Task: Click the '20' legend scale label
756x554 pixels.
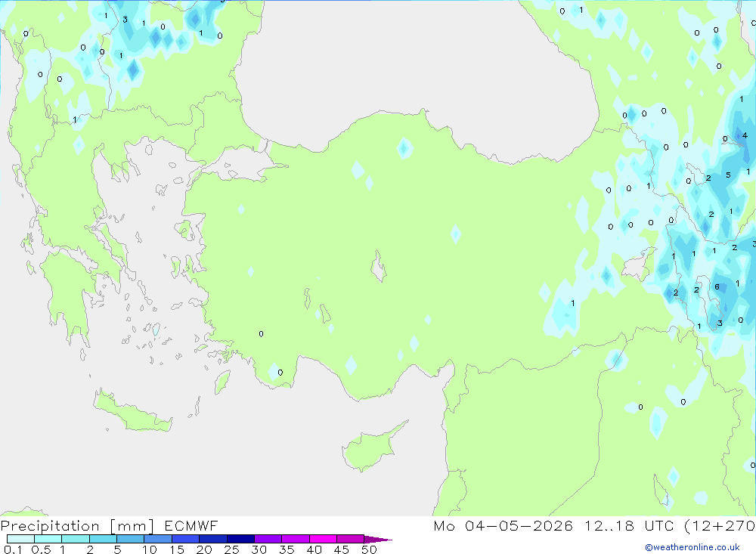Action: pos(204,549)
